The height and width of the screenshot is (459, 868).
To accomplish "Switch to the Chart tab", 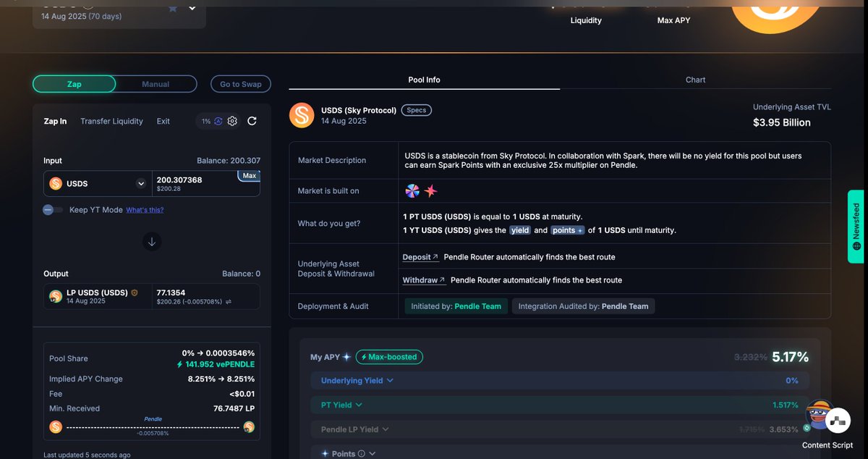I will (695, 80).
